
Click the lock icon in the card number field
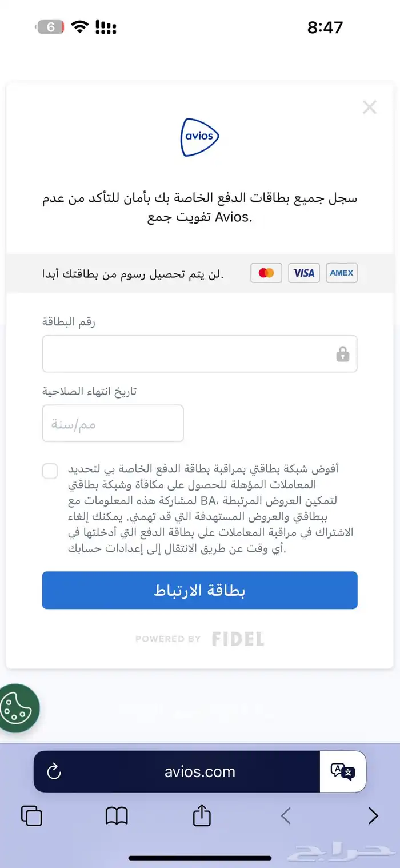point(342,354)
